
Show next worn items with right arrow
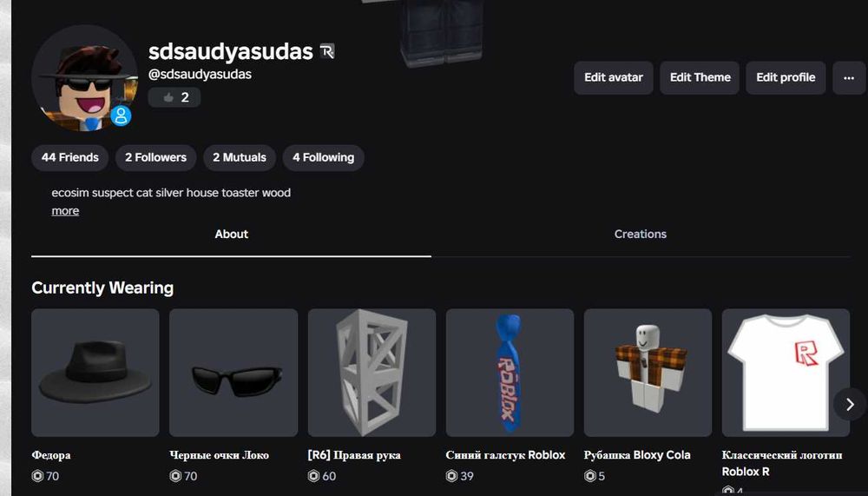click(x=850, y=405)
